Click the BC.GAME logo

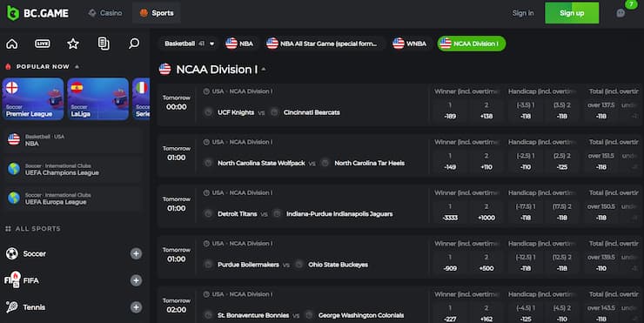click(37, 13)
